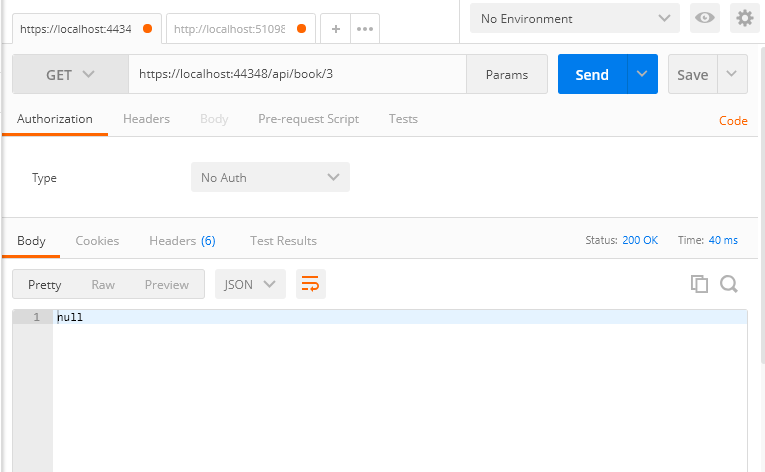Viewport: 765px width, 472px height.
Task: Generate code snippet via Code link
Action: coord(733,121)
